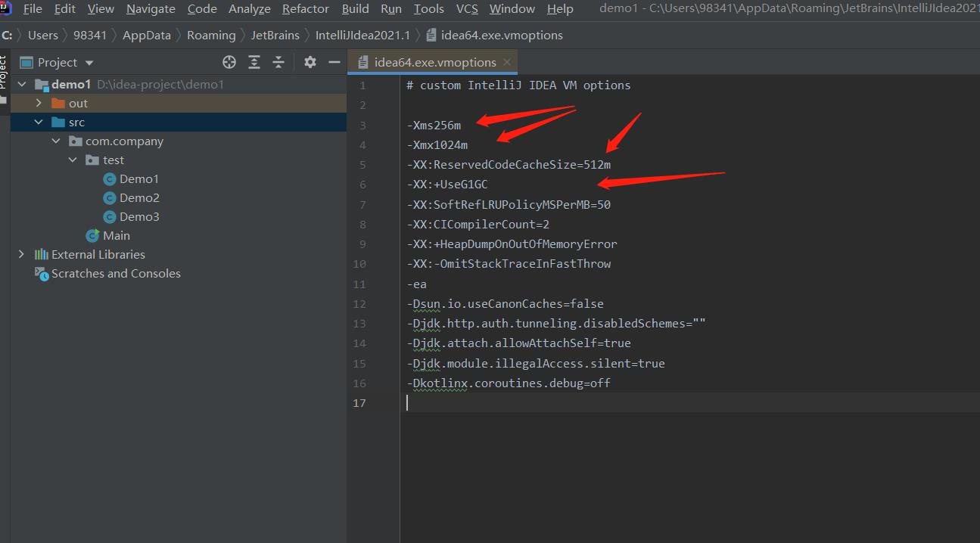Open the Code menu

click(x=202, y=9)
